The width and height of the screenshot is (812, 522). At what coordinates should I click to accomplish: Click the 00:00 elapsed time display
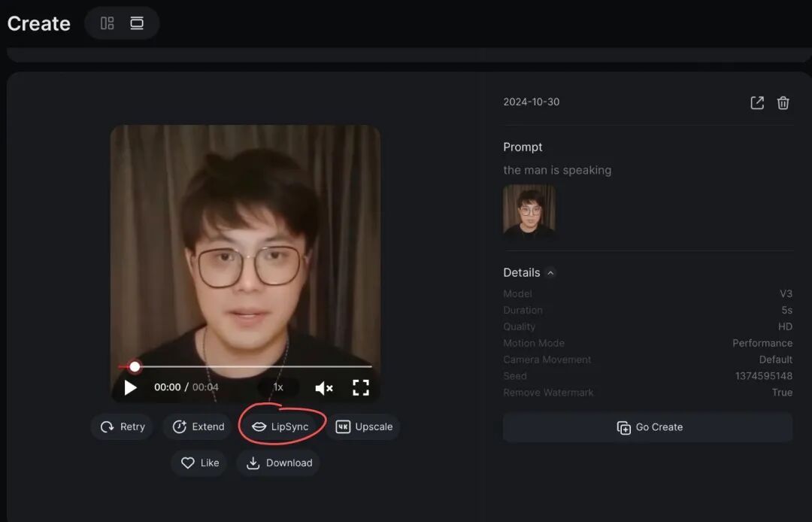coord(167,387)
